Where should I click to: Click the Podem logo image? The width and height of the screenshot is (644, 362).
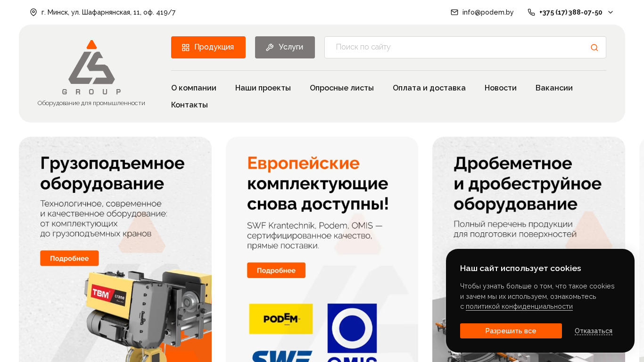pos(281,319)
